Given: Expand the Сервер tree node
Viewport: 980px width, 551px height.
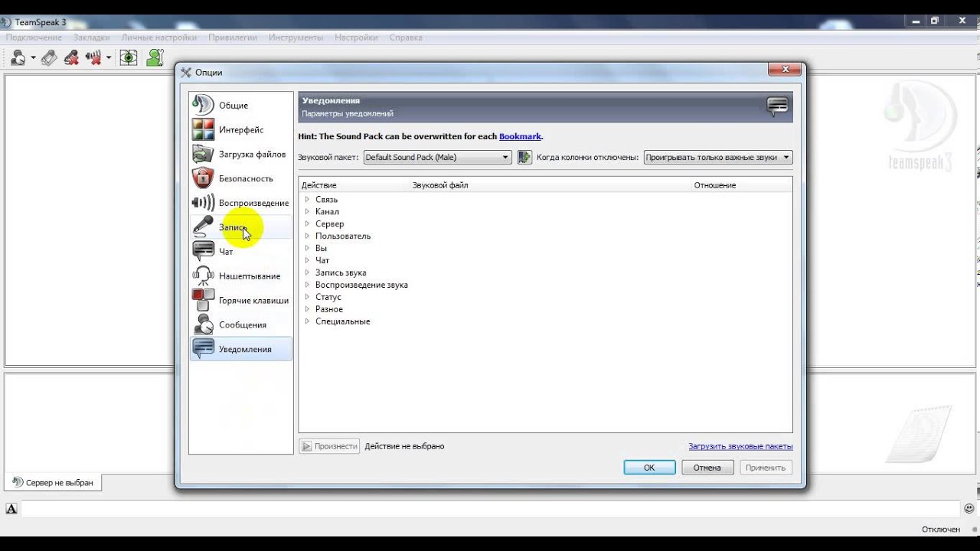Looking at the screenshot, I should [307, 223].
